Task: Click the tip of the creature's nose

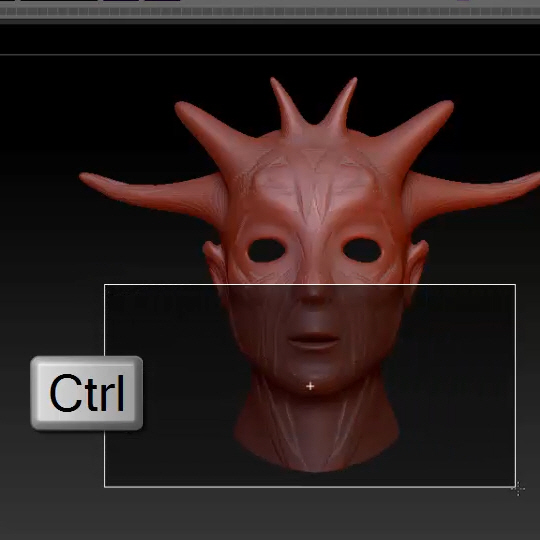Action: tap(313, 297)
